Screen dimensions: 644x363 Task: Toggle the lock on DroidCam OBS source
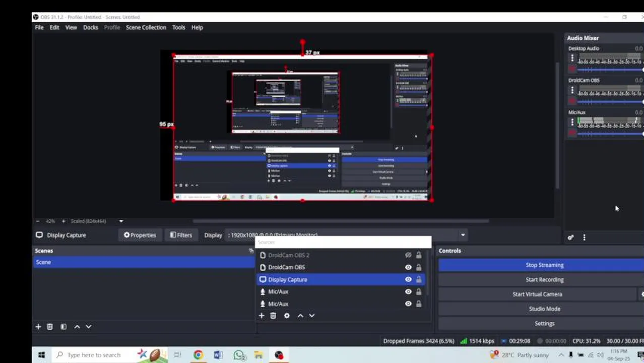pos(419,267)
